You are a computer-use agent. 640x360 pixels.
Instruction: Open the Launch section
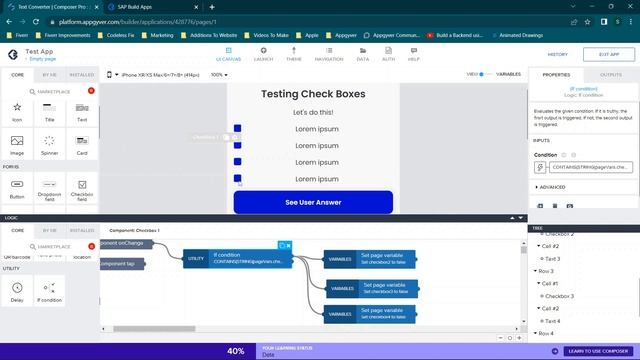(263, 54)
